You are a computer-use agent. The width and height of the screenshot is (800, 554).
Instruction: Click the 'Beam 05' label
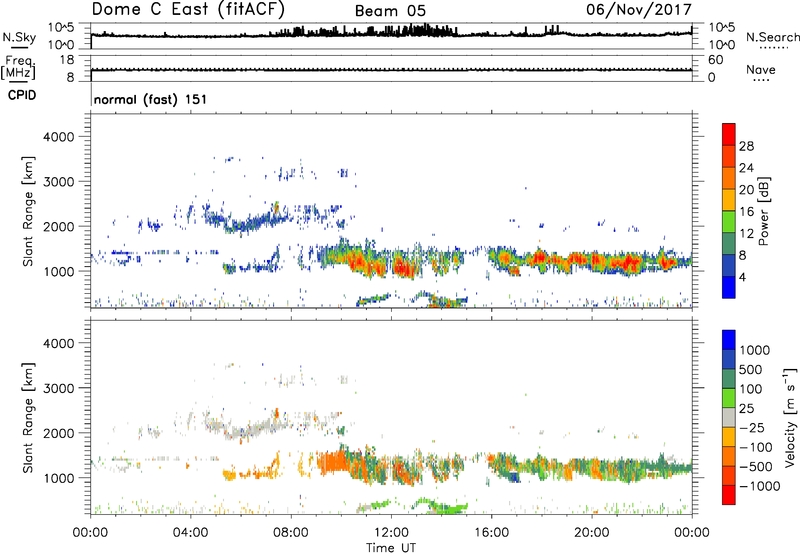(x=390, y=11)
